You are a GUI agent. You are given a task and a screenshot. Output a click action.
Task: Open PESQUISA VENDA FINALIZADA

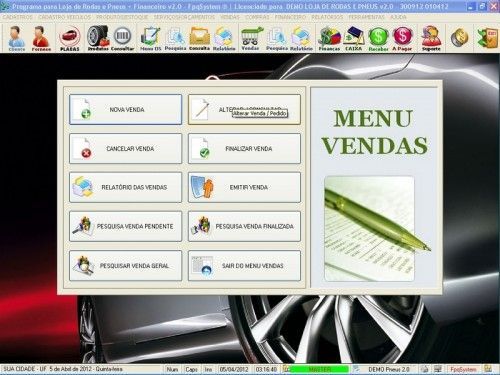click(244, 226)
